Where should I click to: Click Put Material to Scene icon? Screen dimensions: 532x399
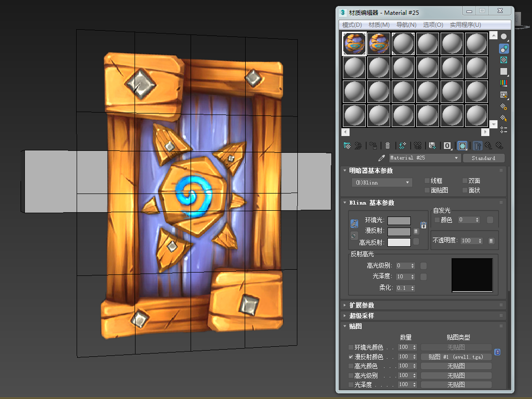pyautogui.click(x=358, y=146)
